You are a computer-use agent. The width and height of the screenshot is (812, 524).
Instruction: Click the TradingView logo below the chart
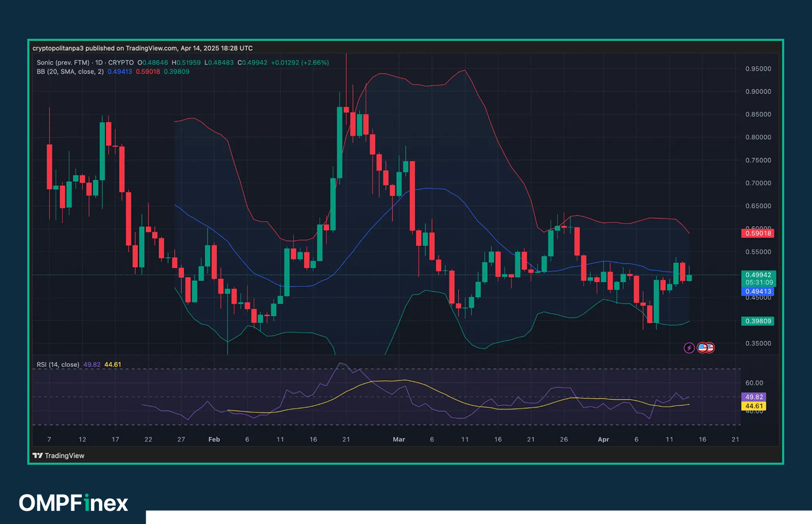pyautogui.click(x=59, y=455)
